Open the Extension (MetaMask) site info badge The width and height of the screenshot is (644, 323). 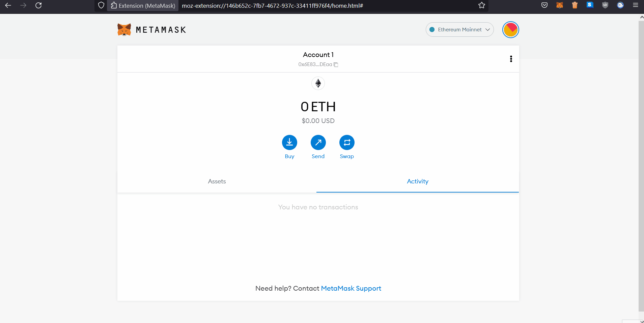[x=143, y=6]
